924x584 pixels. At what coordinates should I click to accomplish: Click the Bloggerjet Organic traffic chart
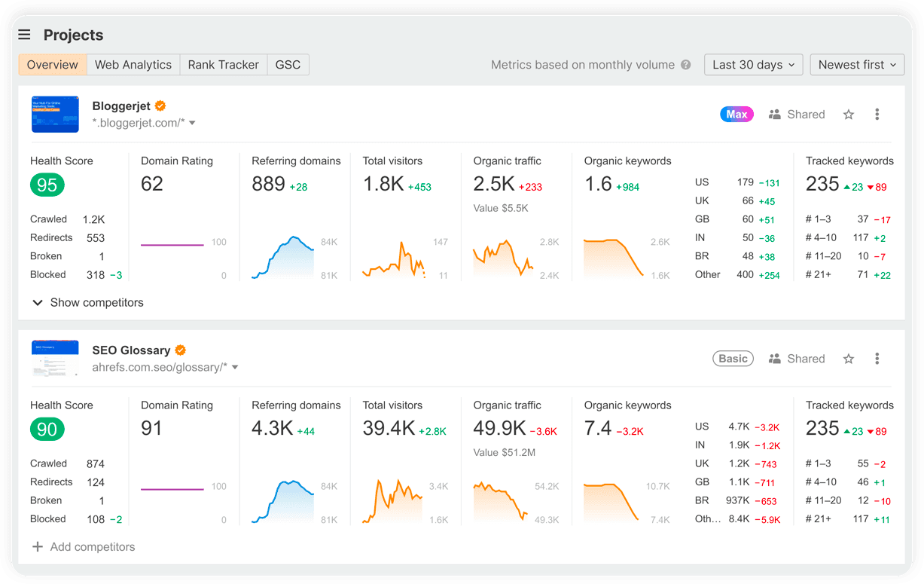(x=503, y=257)
